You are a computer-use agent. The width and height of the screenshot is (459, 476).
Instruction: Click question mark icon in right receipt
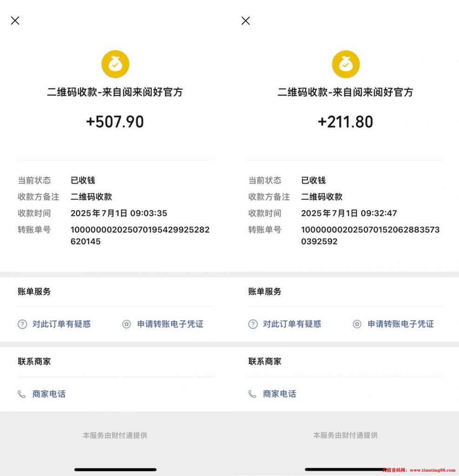click(253, 324)
